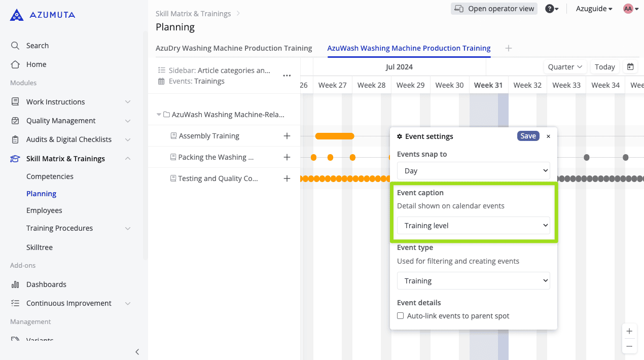Collapse the AzuWash Washing Machine-Related folder
This screenshot has width=644, height=360.
pyautogui.click(x=159, y=115)
